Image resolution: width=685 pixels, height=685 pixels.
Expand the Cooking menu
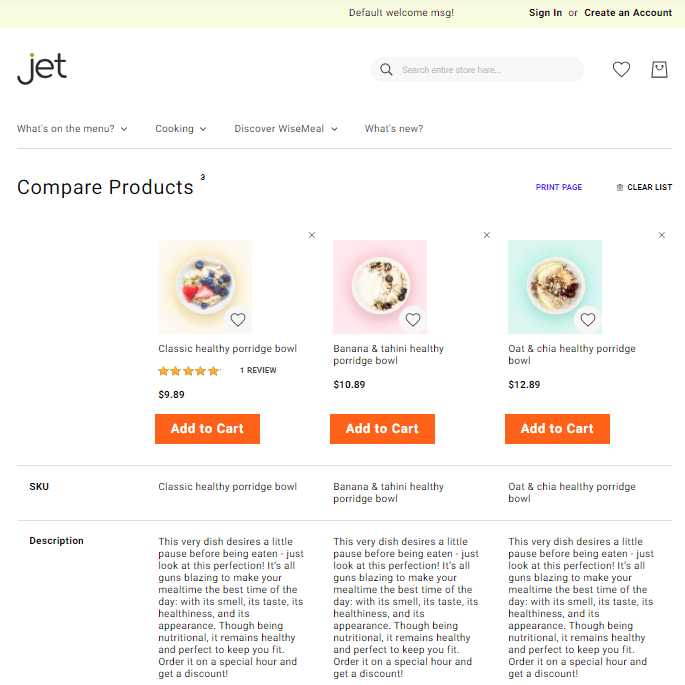180,129
